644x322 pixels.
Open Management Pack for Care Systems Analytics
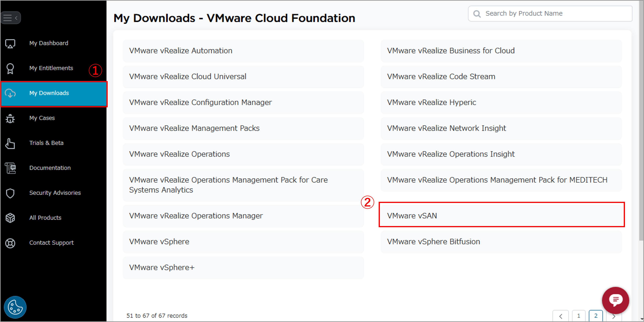(x=243, y=185)
